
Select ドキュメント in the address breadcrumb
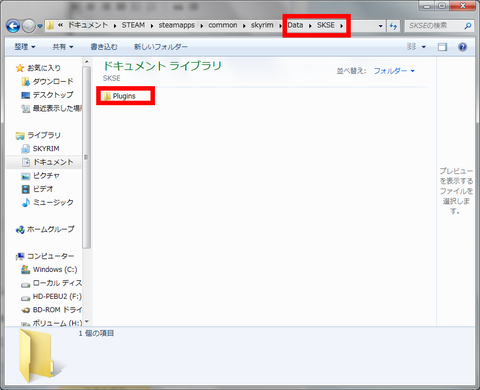(88, 25)
